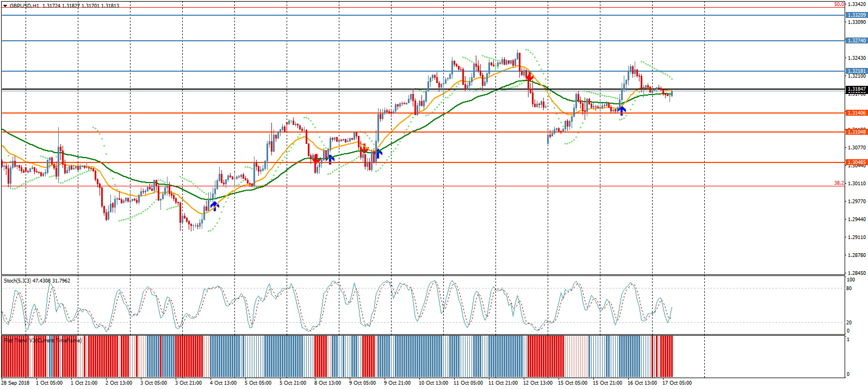Select the 1.31406 orange price level tag

856,113
